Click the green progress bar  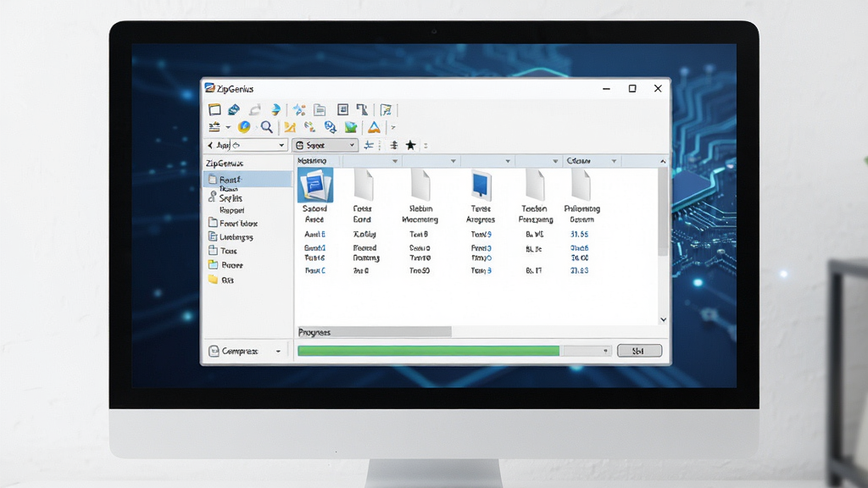coord(428,351)
